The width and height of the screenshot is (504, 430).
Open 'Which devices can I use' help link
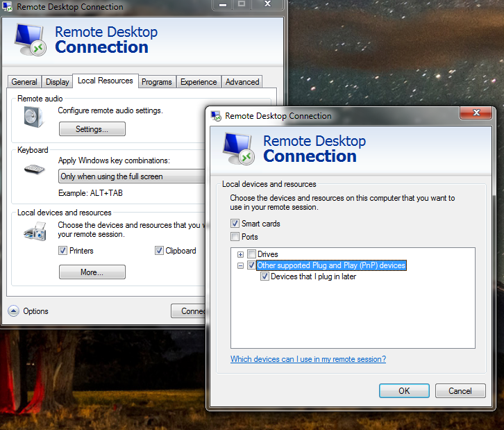pyautogui.click(x=308, y=359)
